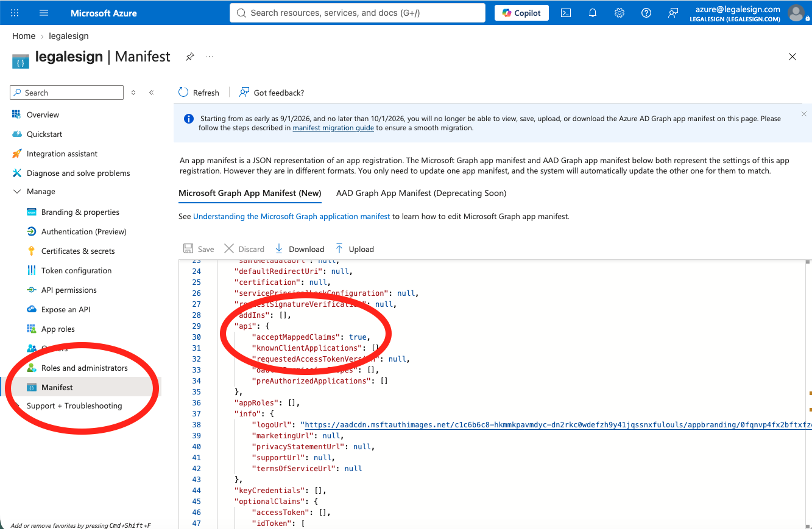Image resolution: width=812 pixels, height=529 pixels.
Task: Upload a manifest file
Action: click(355, 249)
